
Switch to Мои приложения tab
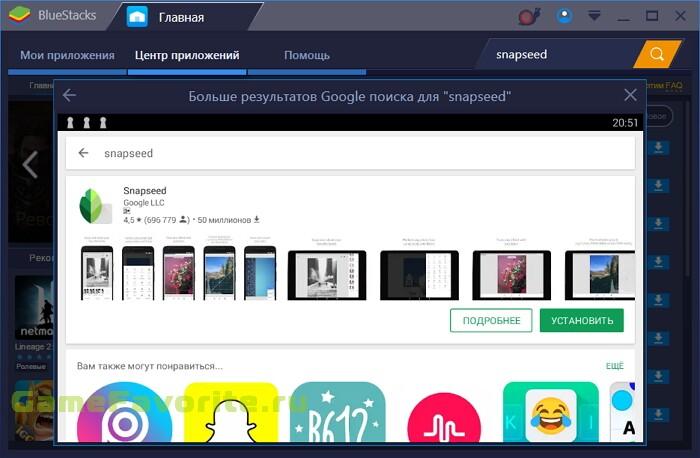67,55
